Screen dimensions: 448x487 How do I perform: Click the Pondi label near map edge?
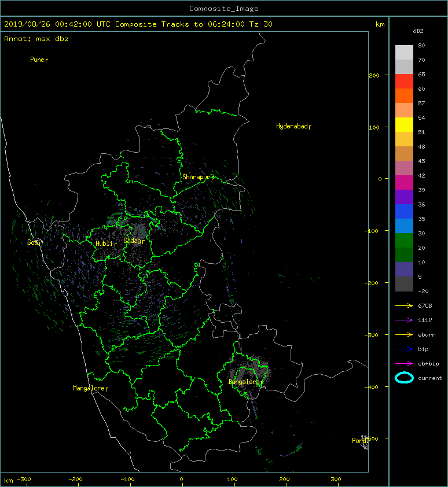click(x=360, y=440)
